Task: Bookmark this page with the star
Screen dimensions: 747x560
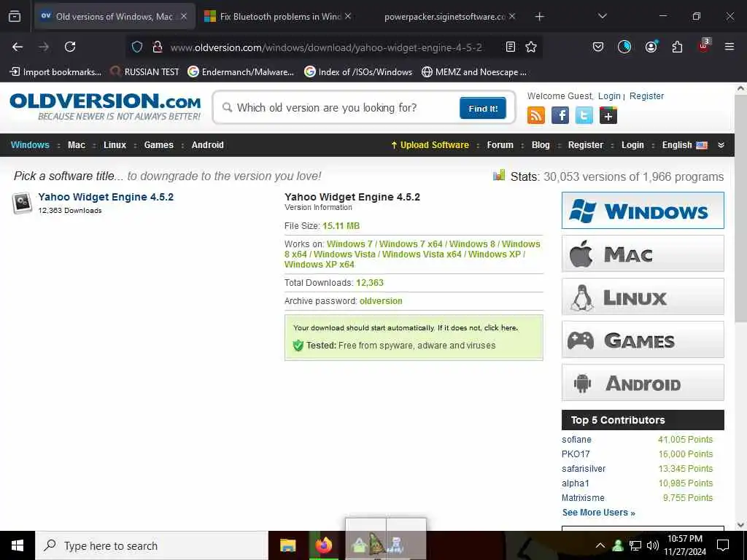Action: coord(531,47)
